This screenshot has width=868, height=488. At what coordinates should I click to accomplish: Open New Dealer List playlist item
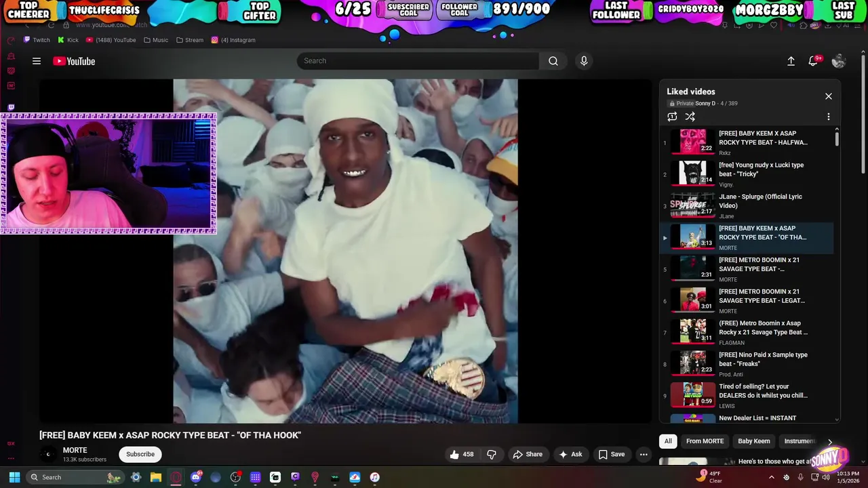[746, 418]
